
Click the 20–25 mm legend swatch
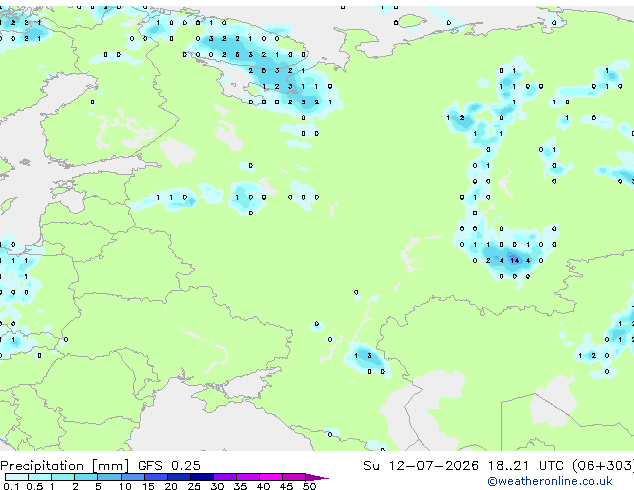[x=178, y=477]
